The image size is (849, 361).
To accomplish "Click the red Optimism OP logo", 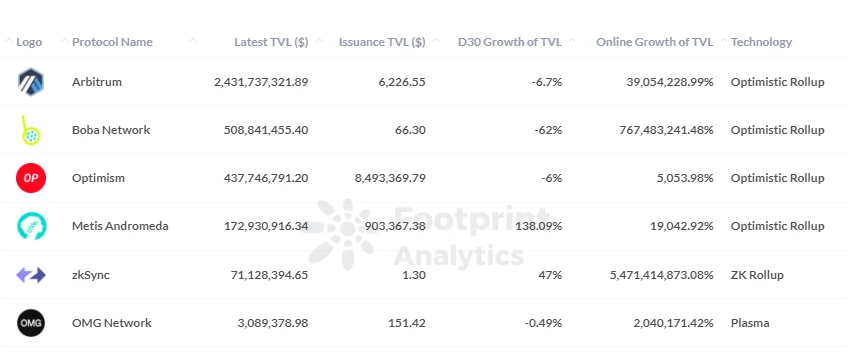I will 31,178.
